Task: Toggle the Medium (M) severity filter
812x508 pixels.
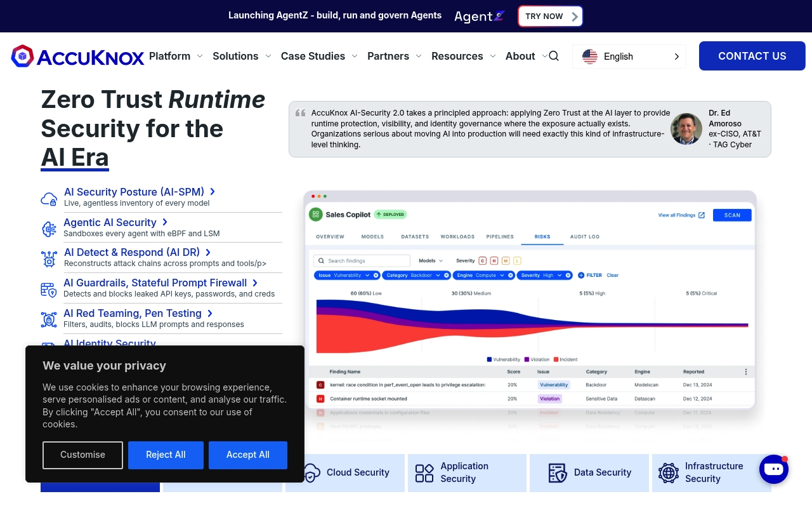Action: [506, 261]
